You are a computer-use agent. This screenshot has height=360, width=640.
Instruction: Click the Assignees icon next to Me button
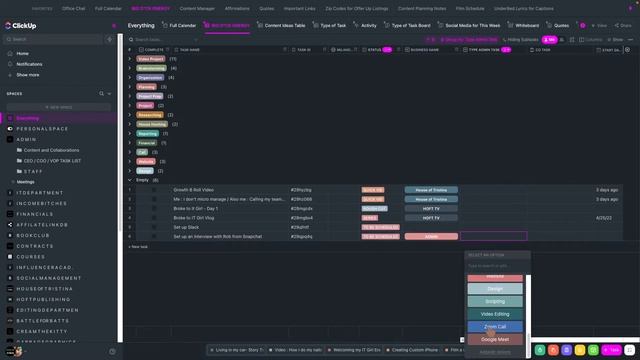tap(562, 40)
